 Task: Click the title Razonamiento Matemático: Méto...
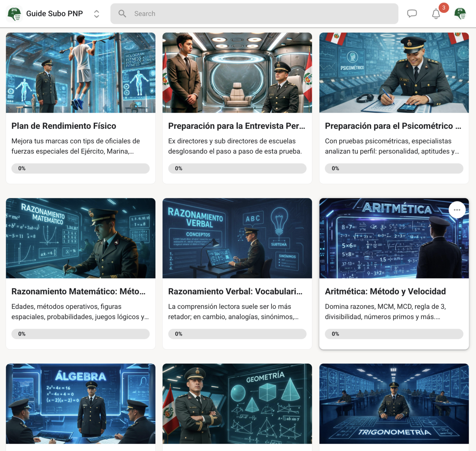(78, 291)
